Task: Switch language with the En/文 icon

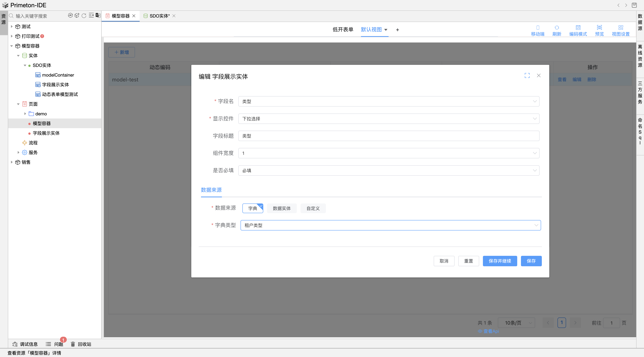Action: 98,15
